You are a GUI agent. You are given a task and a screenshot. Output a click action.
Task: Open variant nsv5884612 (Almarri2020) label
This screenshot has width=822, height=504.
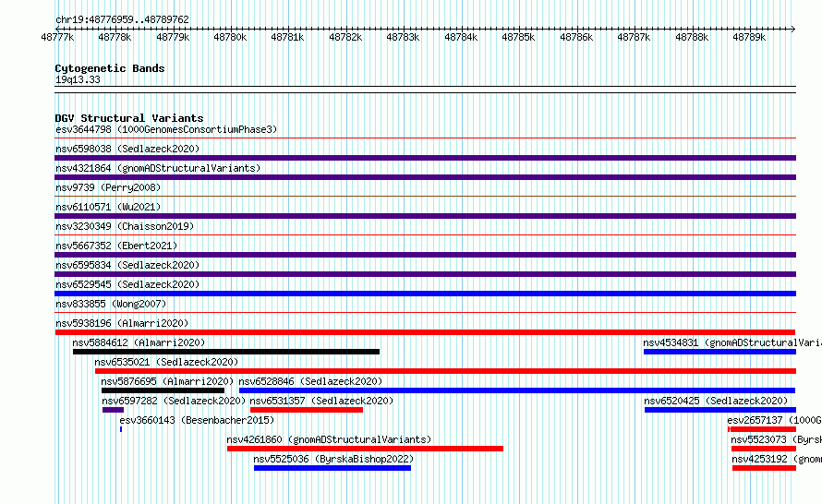pyautogui.click(x=139, y=342)
